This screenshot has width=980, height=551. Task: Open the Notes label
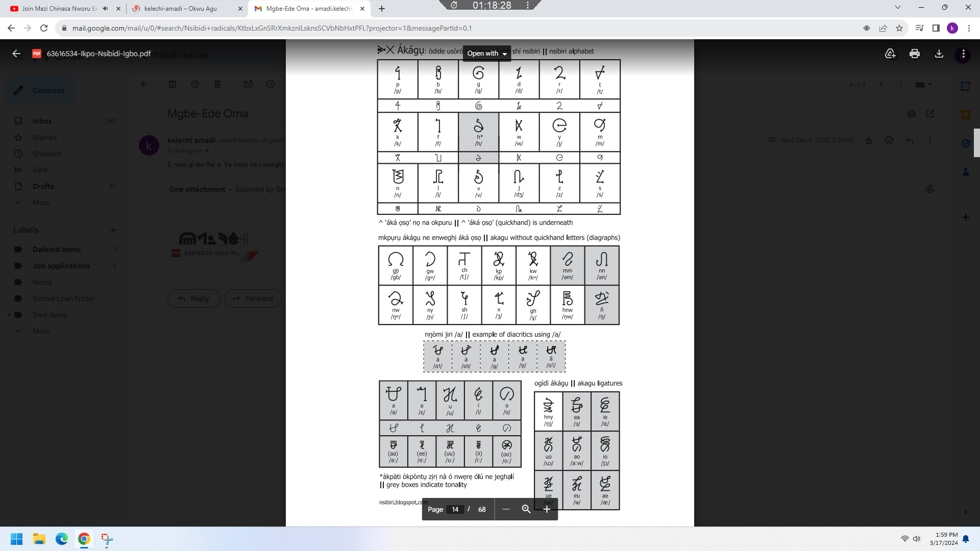point(42,282)
